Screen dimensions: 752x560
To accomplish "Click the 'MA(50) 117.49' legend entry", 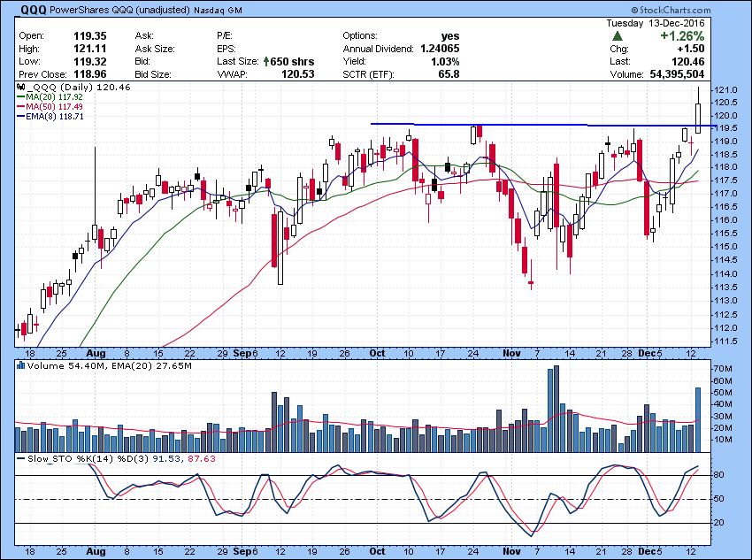I will tap(54, 106).
